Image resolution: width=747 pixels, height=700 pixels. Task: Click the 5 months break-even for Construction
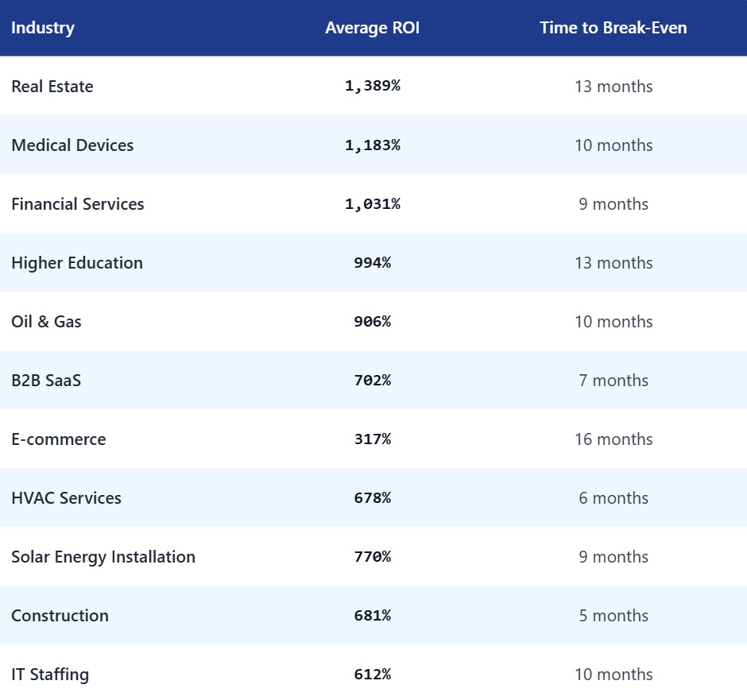pyautogui.click(x=613, y=616)
